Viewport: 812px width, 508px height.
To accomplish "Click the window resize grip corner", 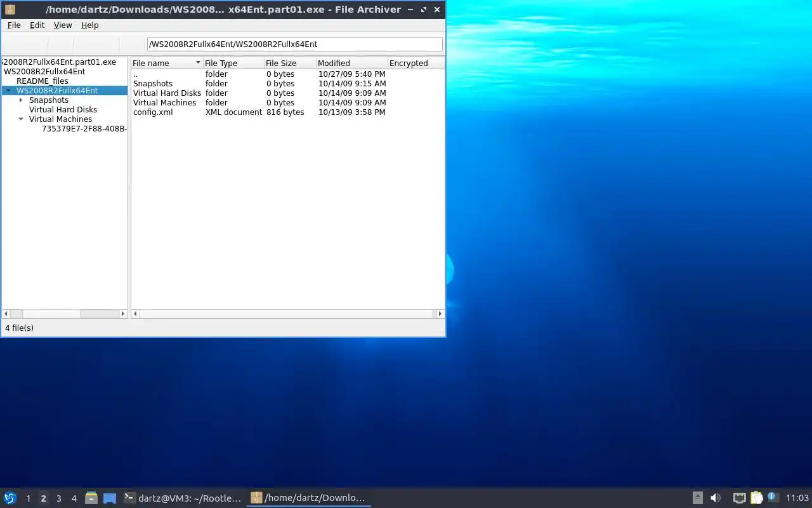I will coord(442,333).
